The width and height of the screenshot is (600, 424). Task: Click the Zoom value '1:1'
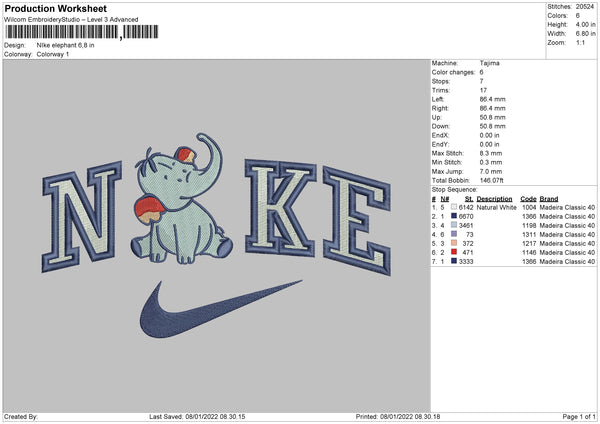tap(580, 42)
